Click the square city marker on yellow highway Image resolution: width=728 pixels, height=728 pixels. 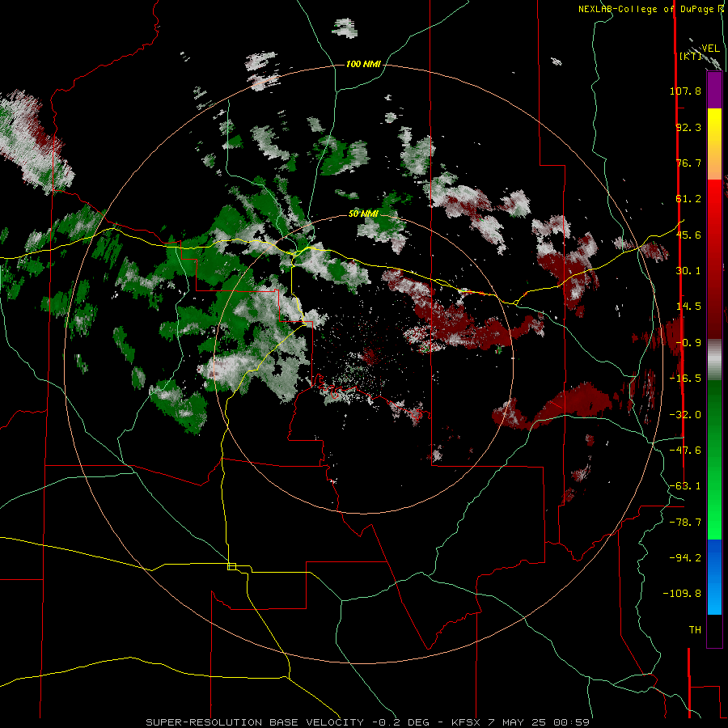[x=231, y=566]
